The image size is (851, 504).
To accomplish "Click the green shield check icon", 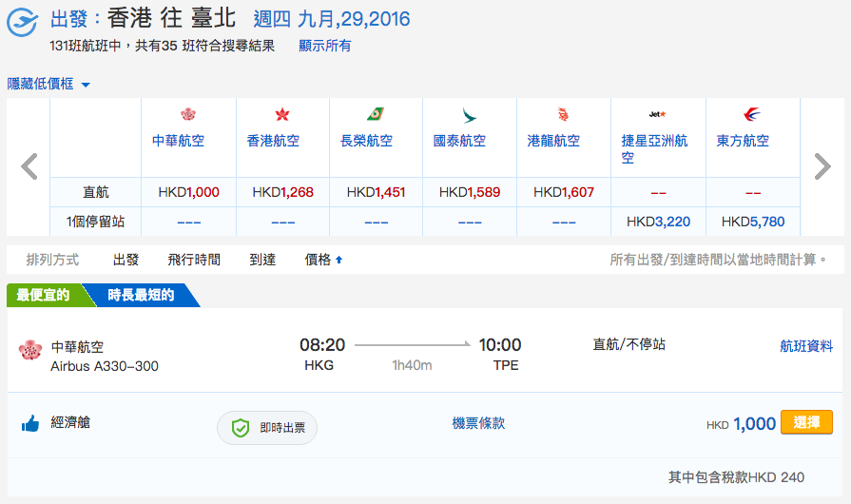I will point(240,428).
